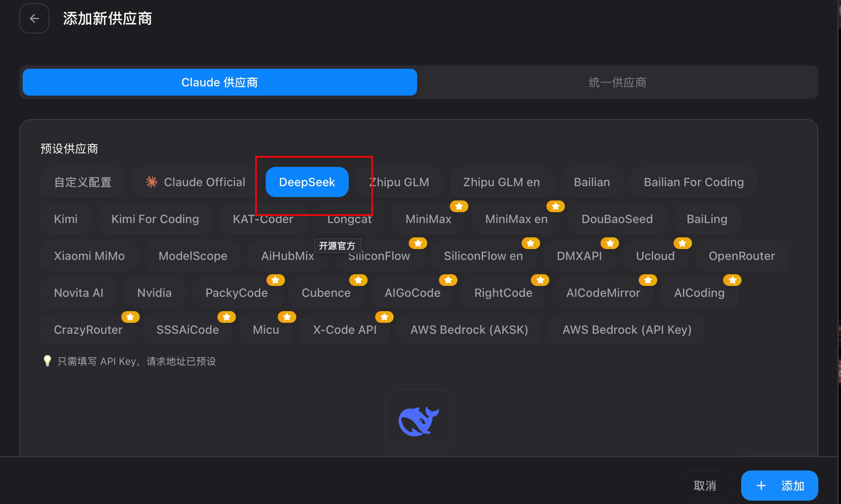The image size is (841, 504).
Task: Select the MiniMax en preset
Action: pyautogui.click(x=516, y=219)
